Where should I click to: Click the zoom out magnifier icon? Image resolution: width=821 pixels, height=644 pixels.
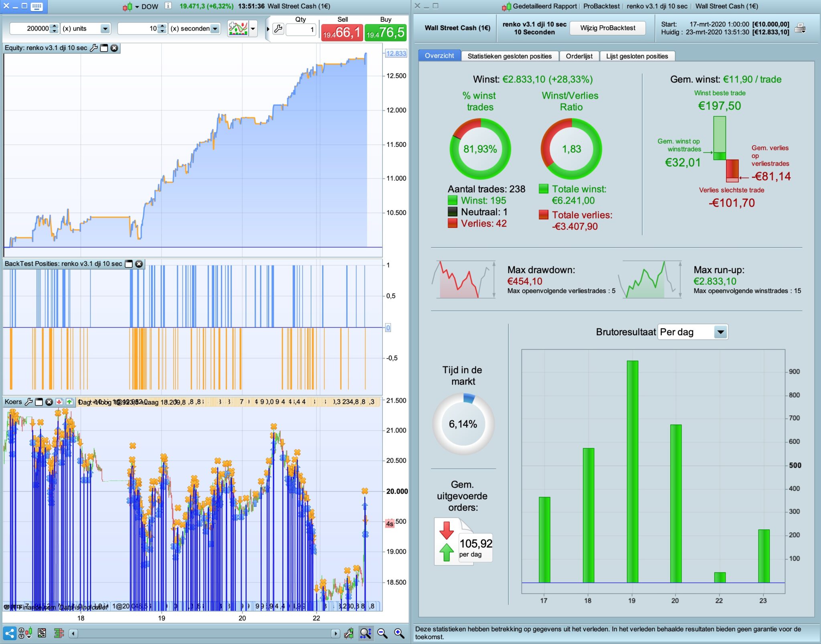(382, 633)
